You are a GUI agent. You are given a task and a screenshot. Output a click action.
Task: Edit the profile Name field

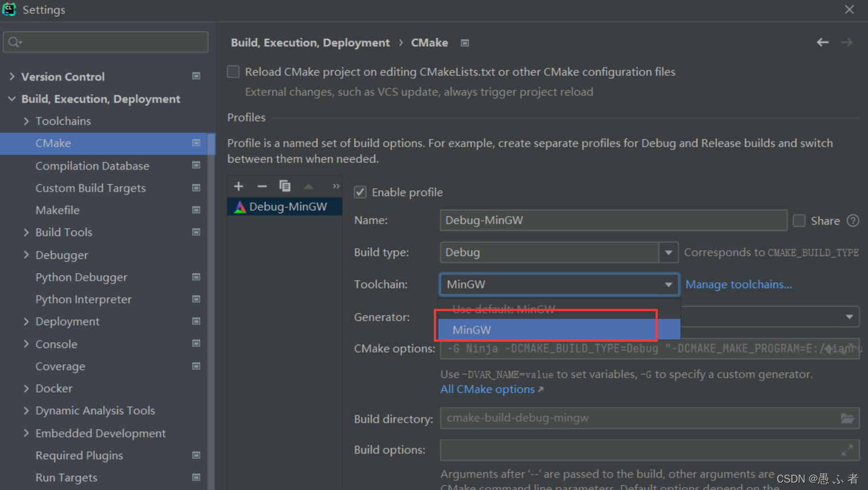(x=613, y=220)
